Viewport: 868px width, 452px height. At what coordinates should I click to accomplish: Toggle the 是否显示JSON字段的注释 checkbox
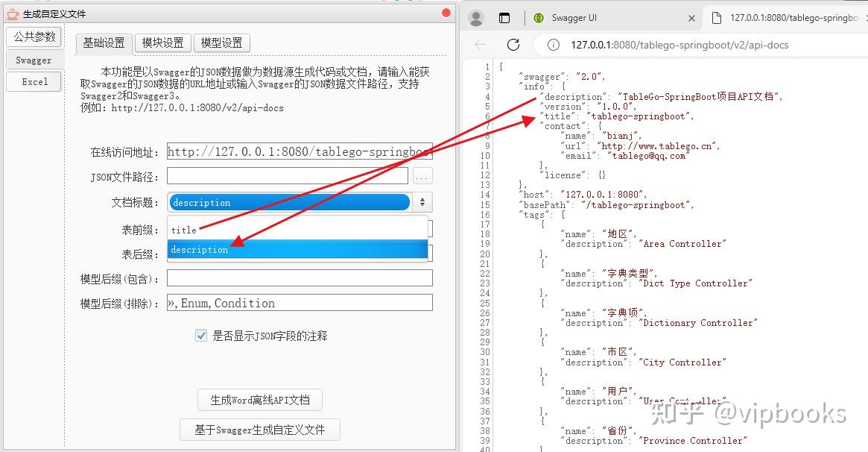[201, 336]
